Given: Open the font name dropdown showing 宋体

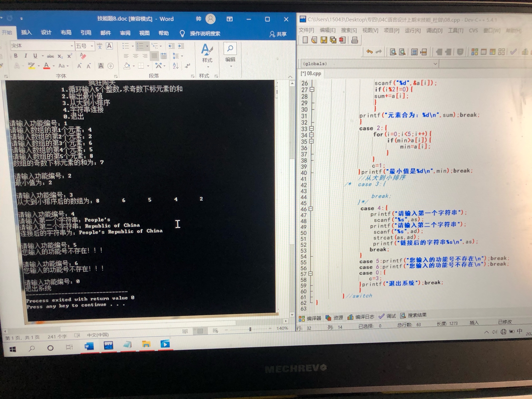Looking at the screenshot, I should 71,46.
